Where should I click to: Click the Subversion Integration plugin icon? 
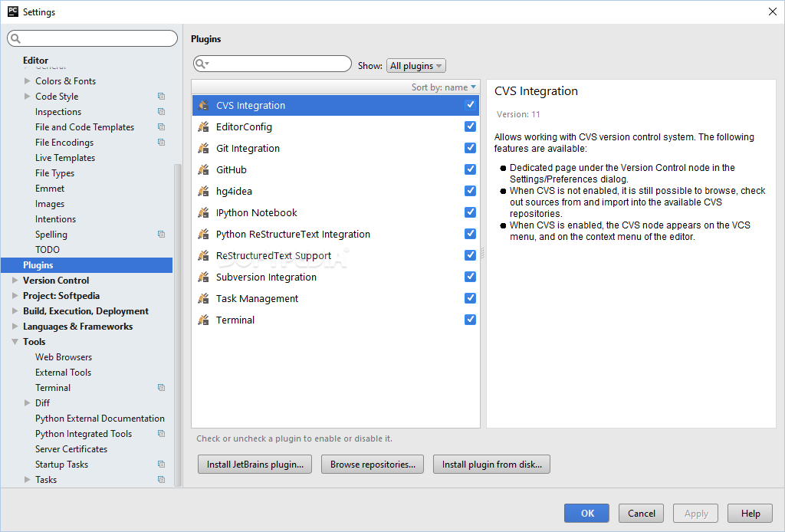click(203, 277)
